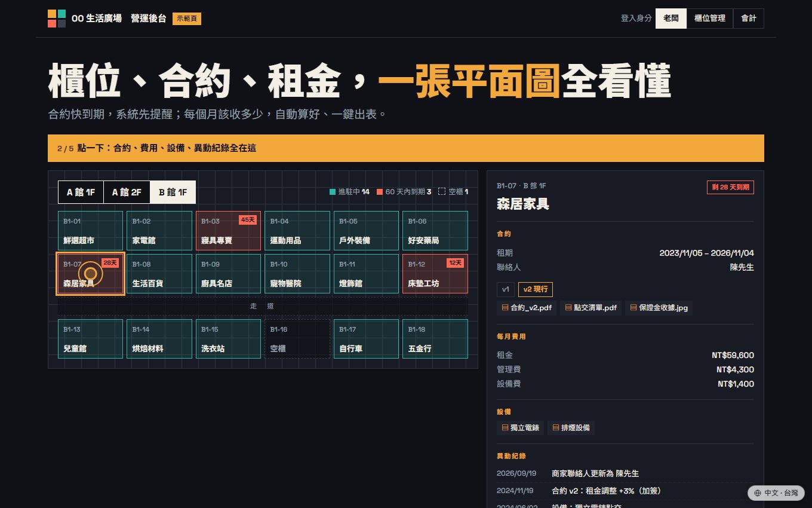The height and width of the screenshot is (508, 812).
Task: Open booth B1-18 五金行
Action: [x=435, y=339]
